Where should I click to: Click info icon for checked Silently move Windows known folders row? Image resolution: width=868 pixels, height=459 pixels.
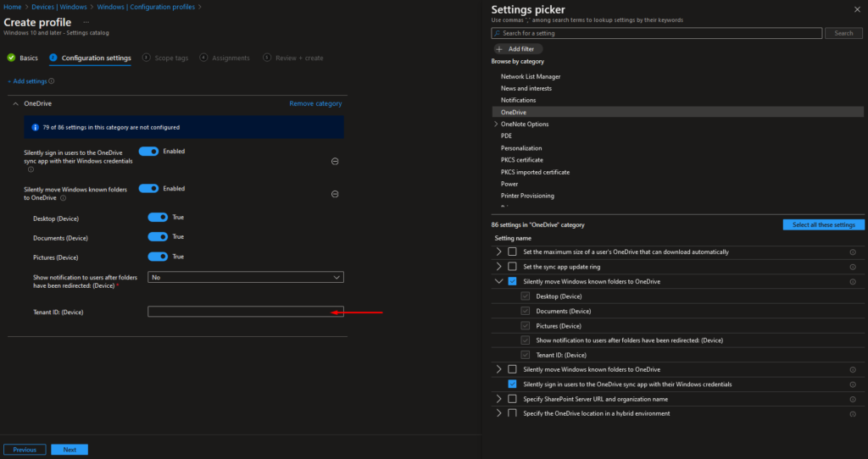click(853, 282)
